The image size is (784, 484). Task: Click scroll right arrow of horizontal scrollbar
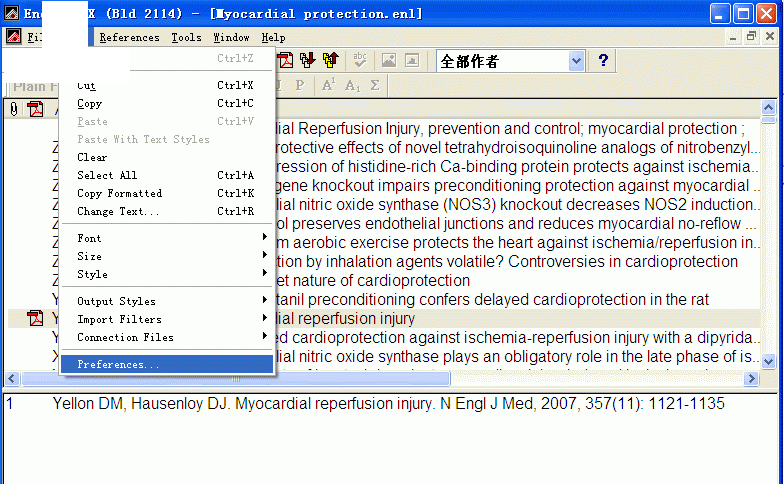pos(750,378)
